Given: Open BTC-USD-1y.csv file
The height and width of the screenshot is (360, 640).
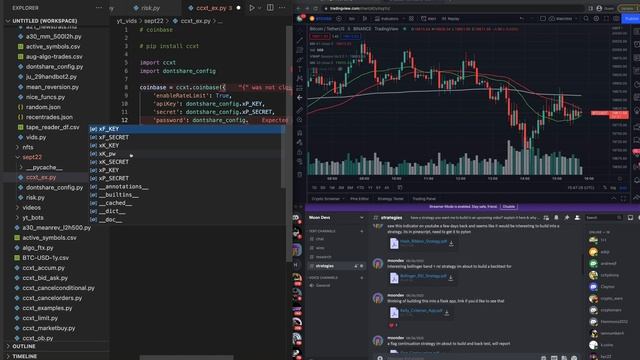Looking at the screenshot, I should tap(45, 258).
